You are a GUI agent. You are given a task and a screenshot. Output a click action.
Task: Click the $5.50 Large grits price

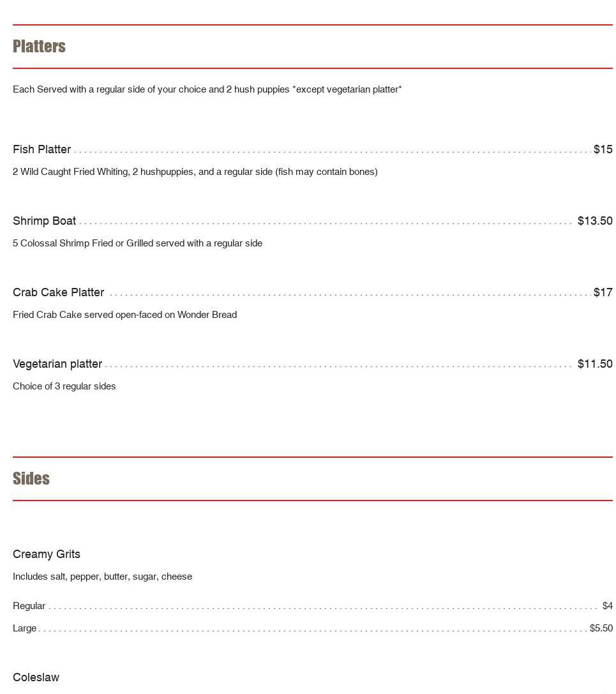tap(601, 628)
